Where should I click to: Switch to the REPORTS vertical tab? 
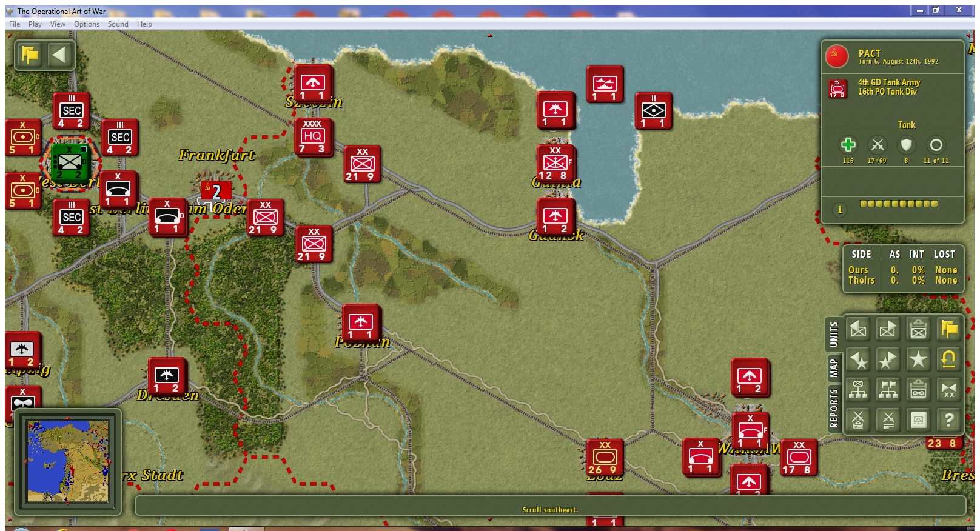[x=834, y=409]
